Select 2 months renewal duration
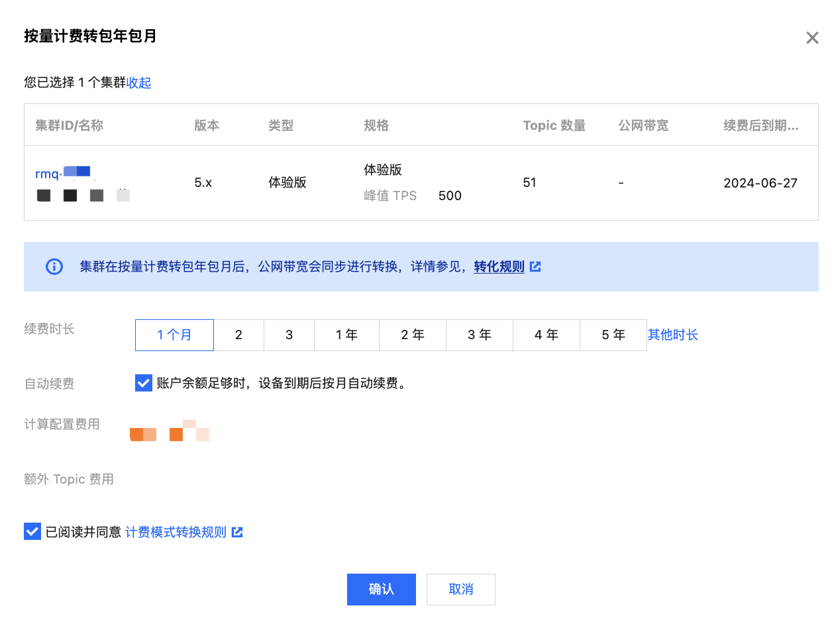The image size is (840, 624). tap(238, 335)
